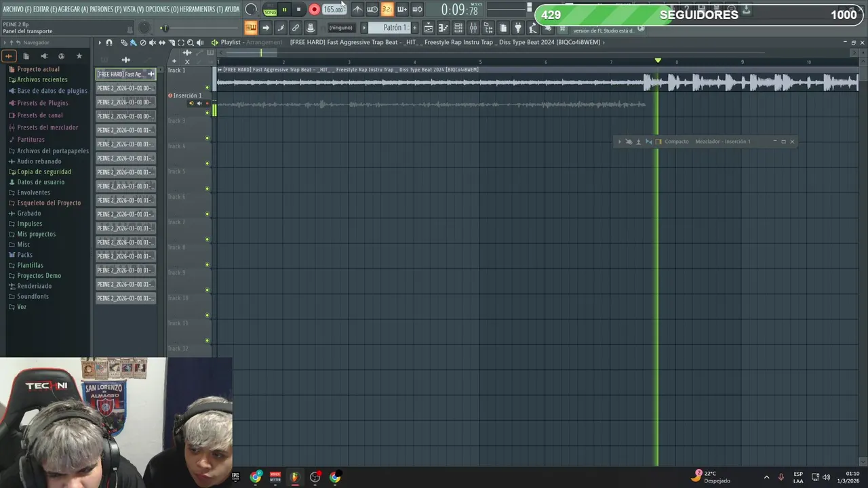
Task: Click the right-arrow step editing icon
Action: pyautogui.click(x=266, y=28)
